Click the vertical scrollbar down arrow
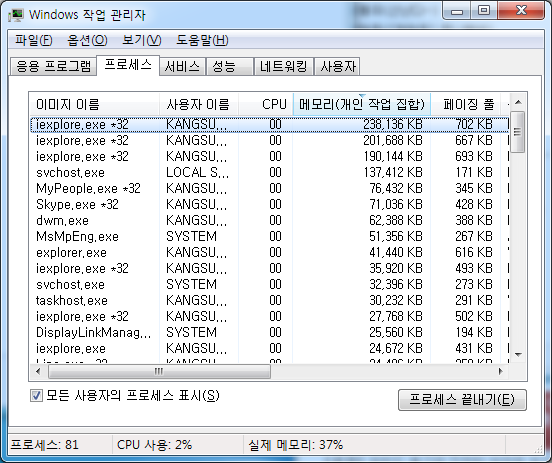The width and height of the screenshot is (552, 463). click(x=518, y=355)
